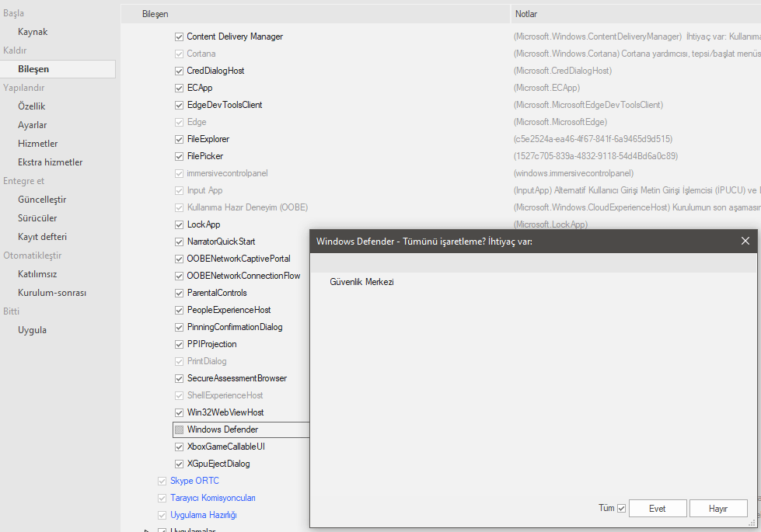Toggle the Tüm checkbox in dialog

[621, 509]
